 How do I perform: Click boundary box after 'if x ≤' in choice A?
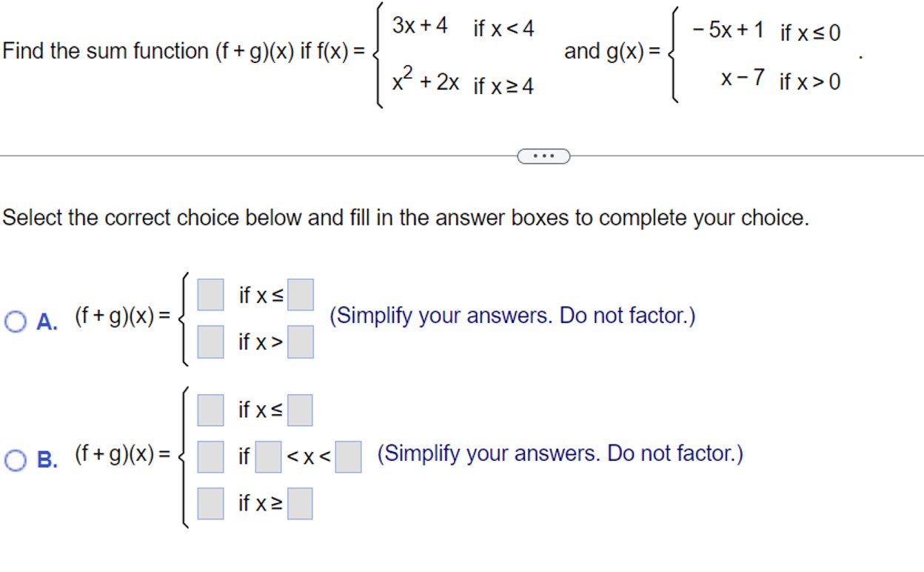coord(301,295)
